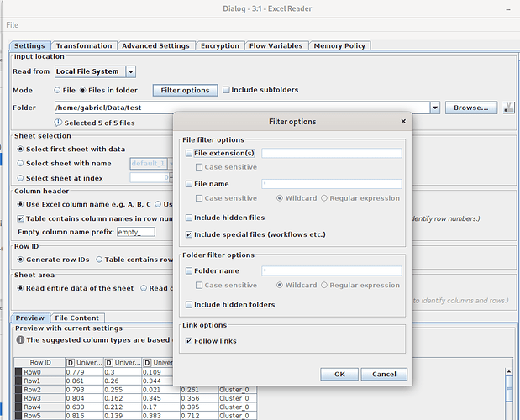The image size is (520, 420).
Task: Click Cluster_0 cell in Row2
Action: pyautogui.click(x=237, y=390)
